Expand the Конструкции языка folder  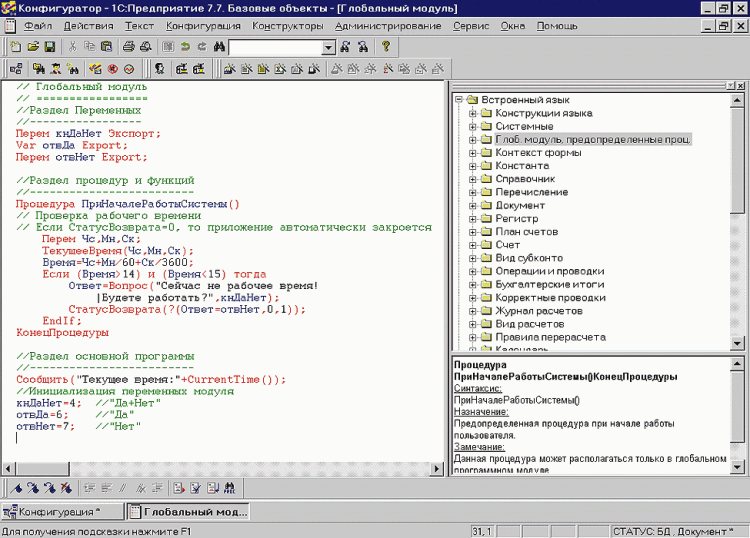point(473,113)
